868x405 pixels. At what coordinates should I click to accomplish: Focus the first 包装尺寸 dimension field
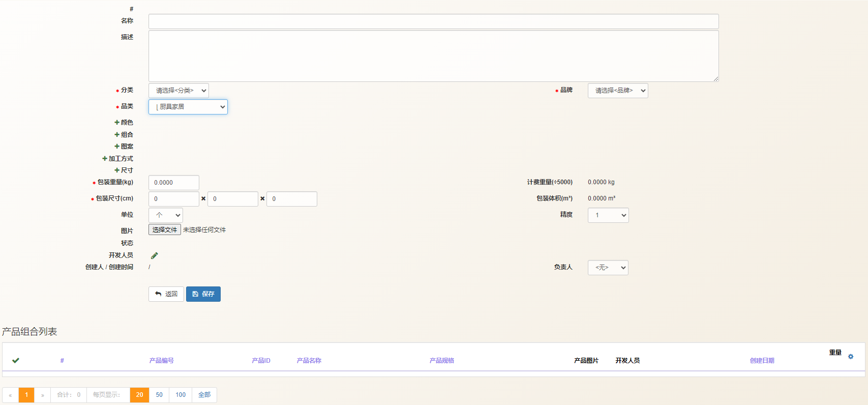(x=174, y=199)
